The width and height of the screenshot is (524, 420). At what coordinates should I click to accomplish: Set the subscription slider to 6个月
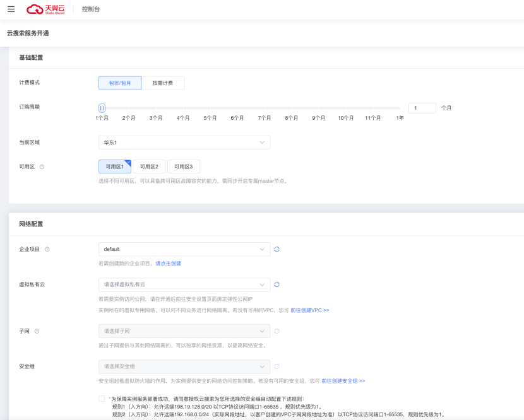click(x=237, y=108)
